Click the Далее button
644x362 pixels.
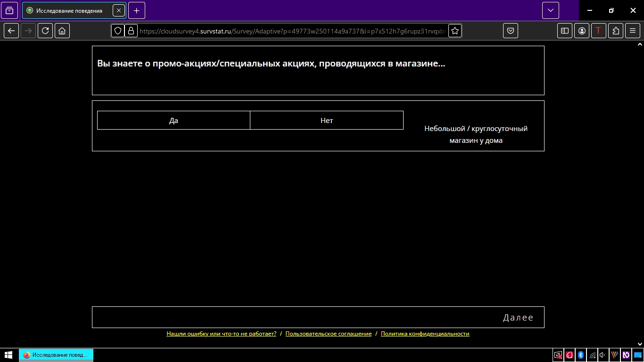click(x=518, y=317)
